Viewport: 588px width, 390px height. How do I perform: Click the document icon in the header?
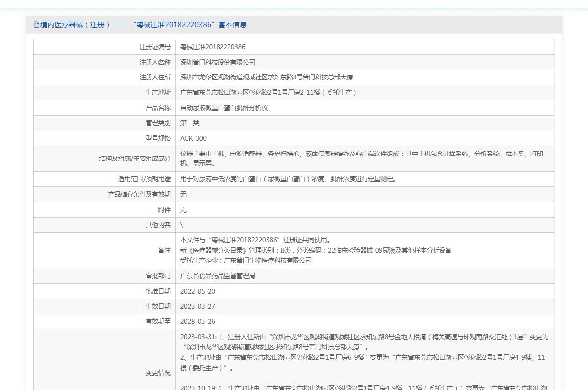tap(36, 25)
